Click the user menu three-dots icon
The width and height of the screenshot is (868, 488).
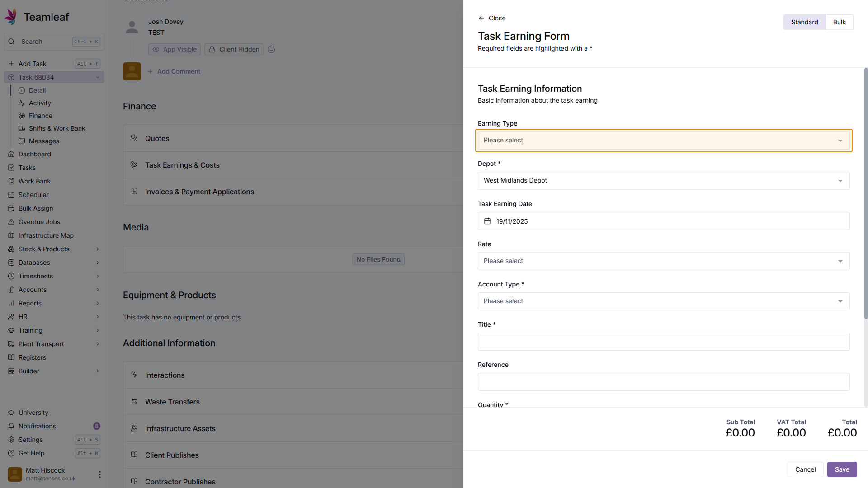coord(99,474)
